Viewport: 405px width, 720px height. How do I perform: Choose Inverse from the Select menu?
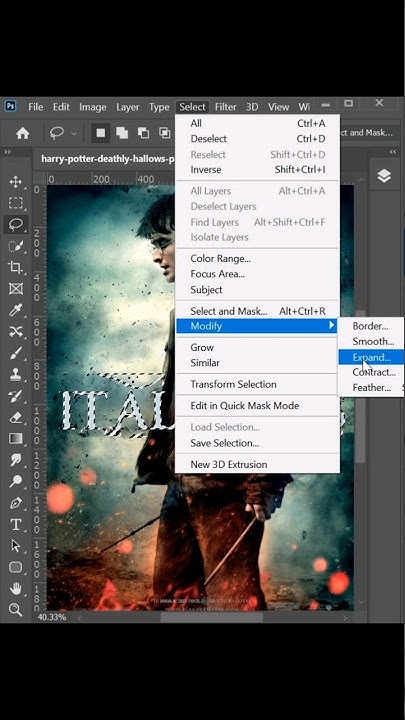click(x=258, y=169)
